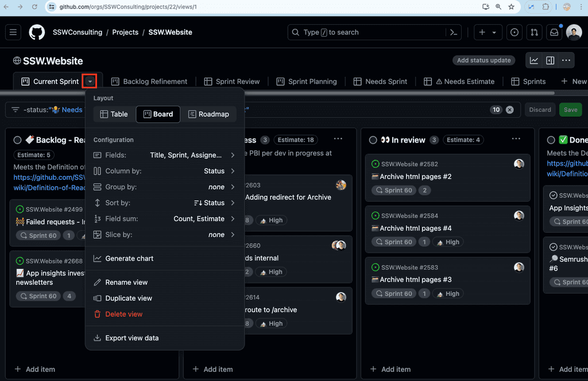Keep Board layout selected
The image size is (588, 381).
click(x=157, y=114)
